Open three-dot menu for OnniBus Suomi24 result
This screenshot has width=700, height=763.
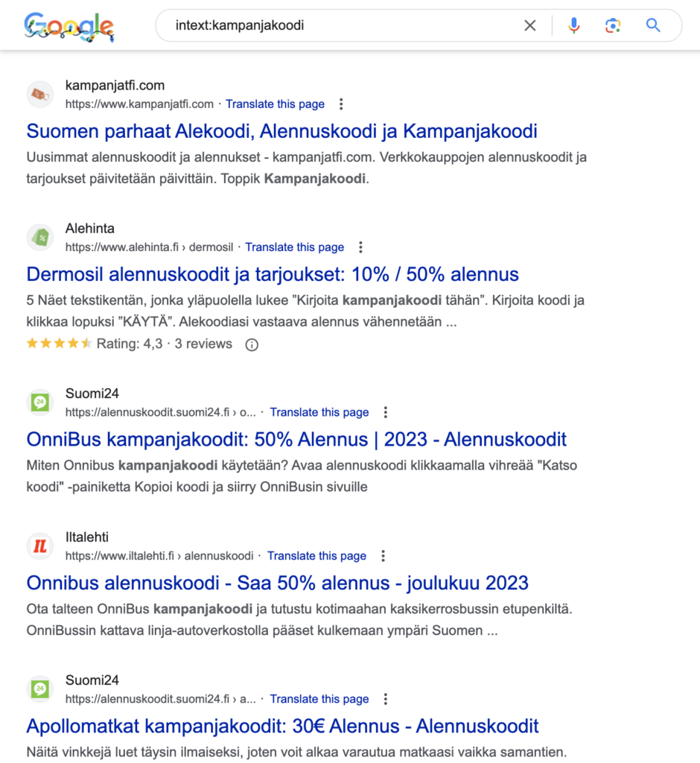[x=386, y=413]
